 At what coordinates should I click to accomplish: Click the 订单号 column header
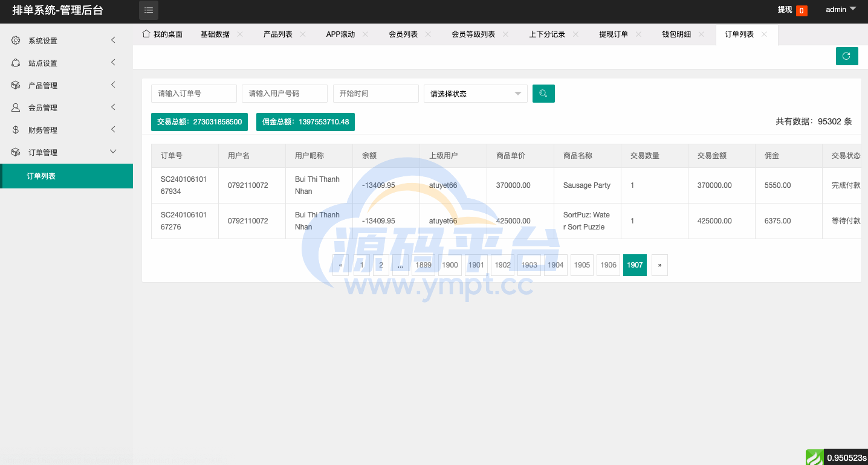(x=172, y=156)
